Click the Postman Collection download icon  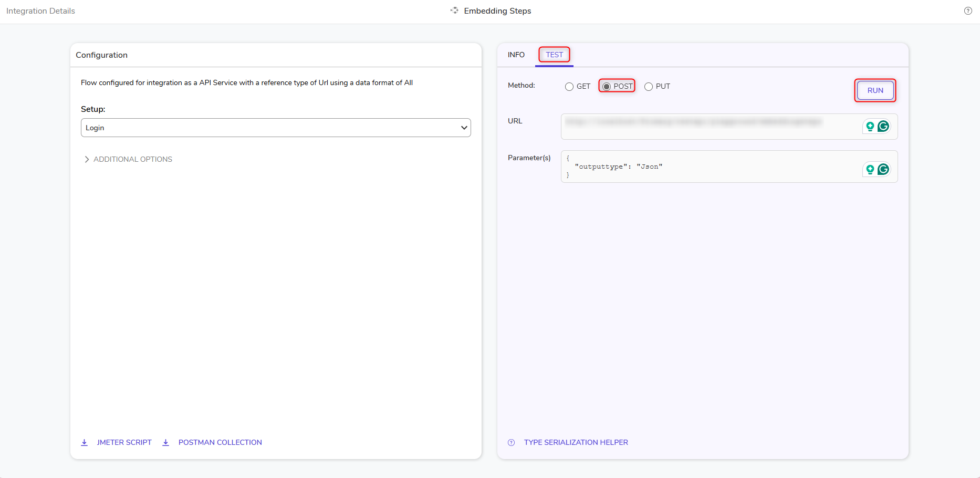click(165, 442)
